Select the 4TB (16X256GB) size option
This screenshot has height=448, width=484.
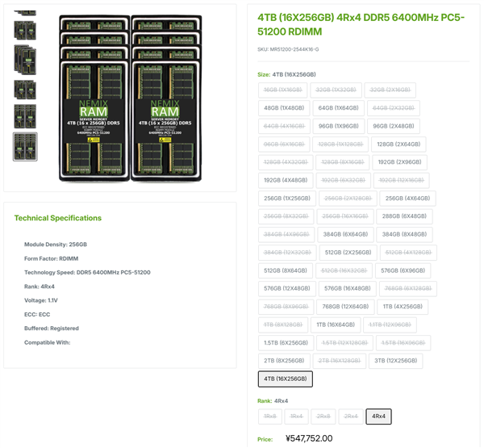coord(286,379)
